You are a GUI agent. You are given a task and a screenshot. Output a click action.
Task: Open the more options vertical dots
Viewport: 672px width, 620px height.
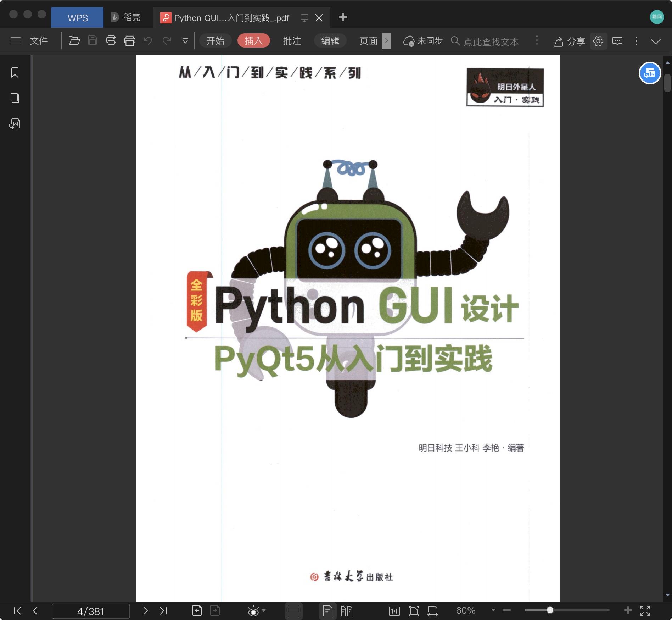tap(637, 41)
